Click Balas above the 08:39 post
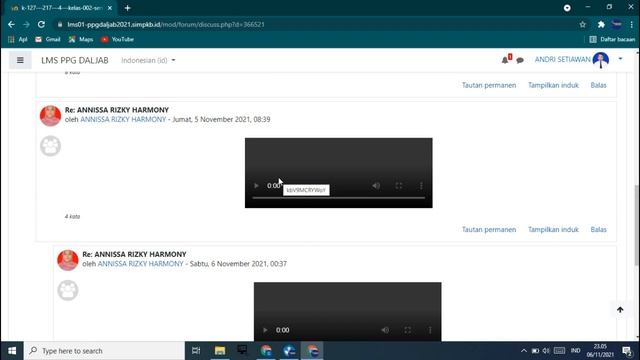 pyautogui.click(x=598, y=85)
